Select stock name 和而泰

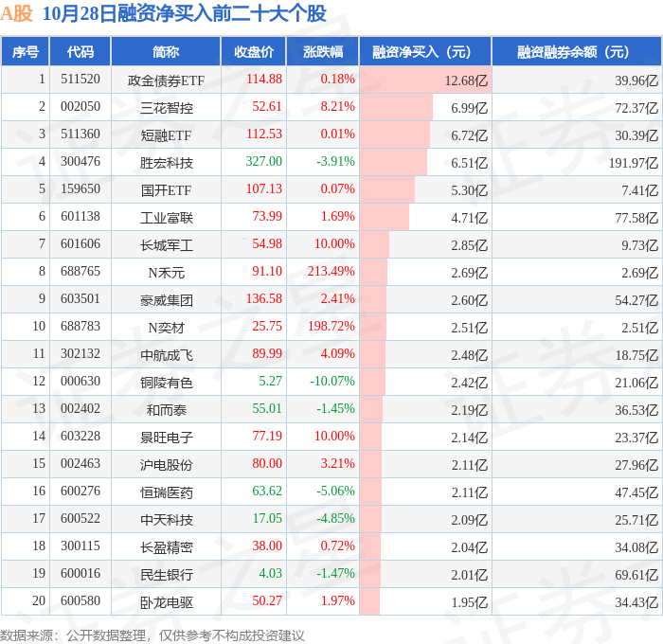166,410
